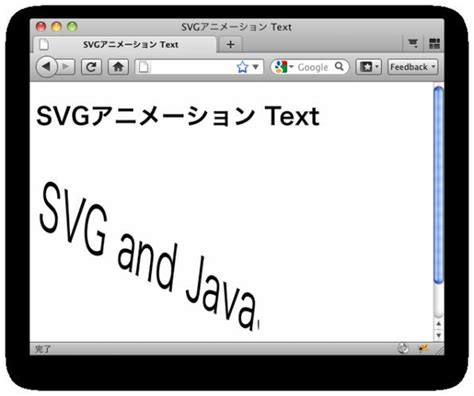Click the 完了 status bar text
The height and width of the screenshot is (396, 474).
[x=43, y=349]
